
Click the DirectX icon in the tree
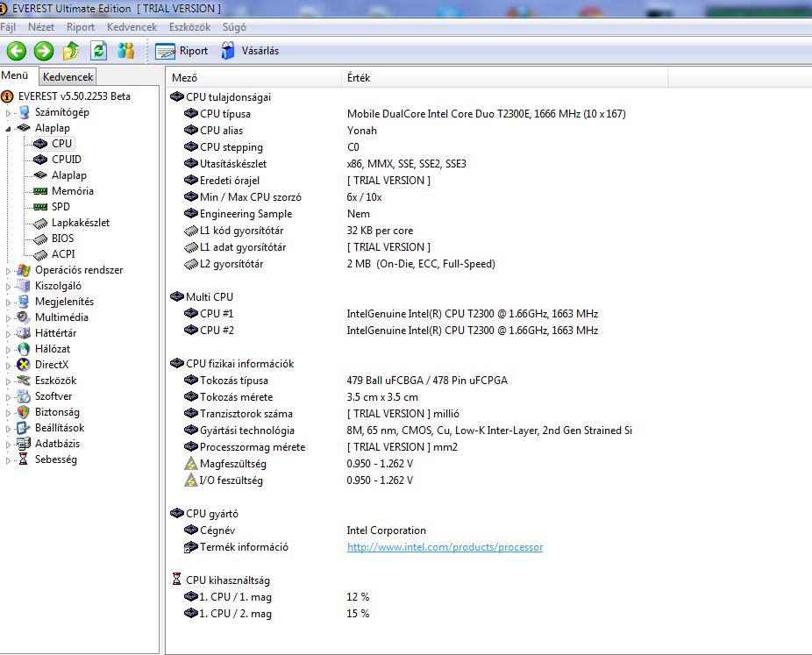[24, 365]
